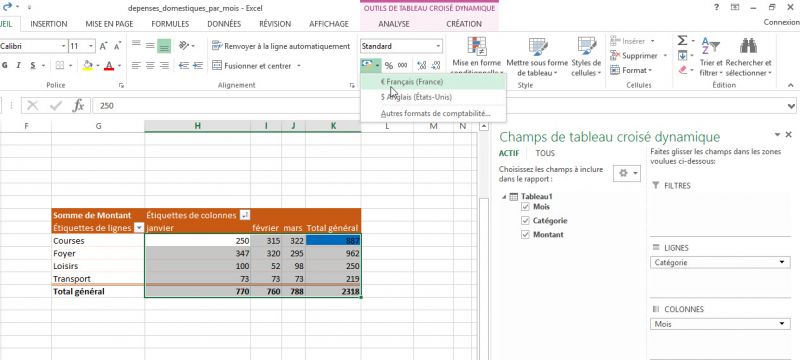
Task: Toggle italic formatting
Action: pos(18,65)
